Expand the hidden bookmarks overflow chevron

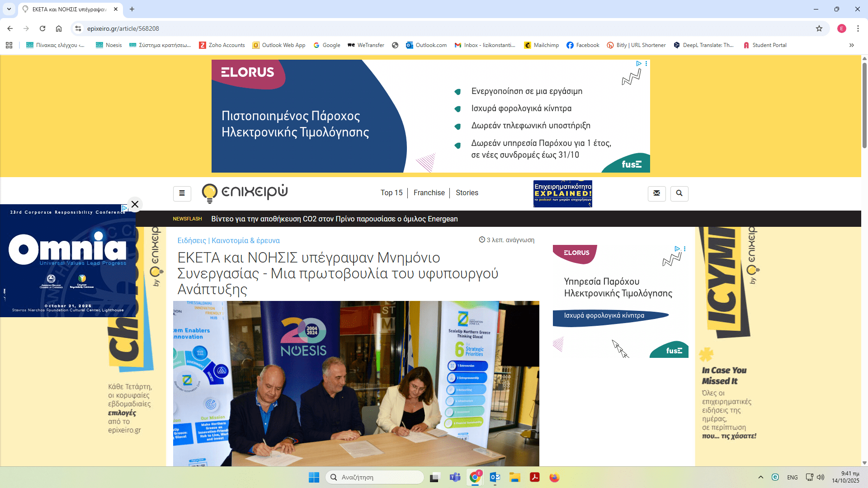click(851, 45)
